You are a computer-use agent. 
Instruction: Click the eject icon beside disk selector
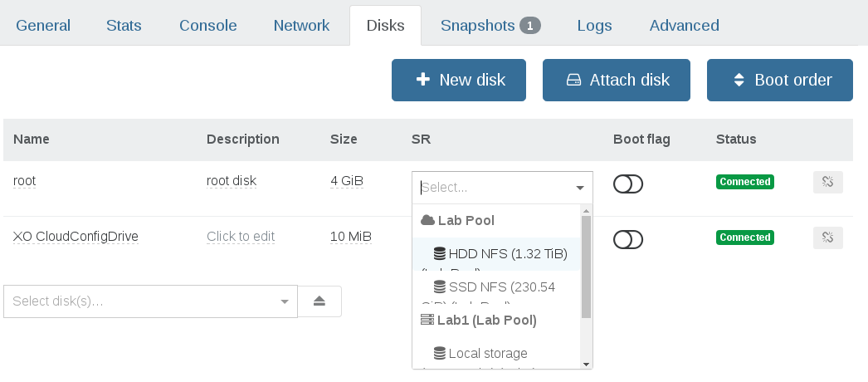(319, 301)
